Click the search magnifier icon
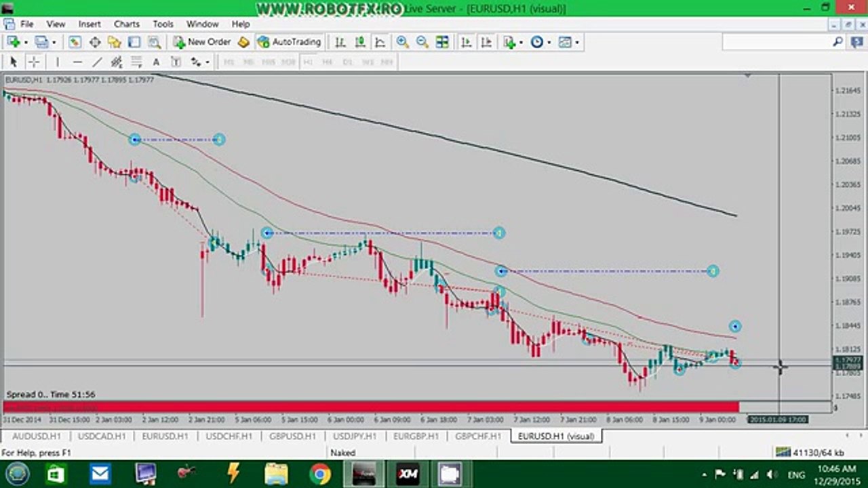The height and width of the screenshot is (488, 868). tap(838, 42)
